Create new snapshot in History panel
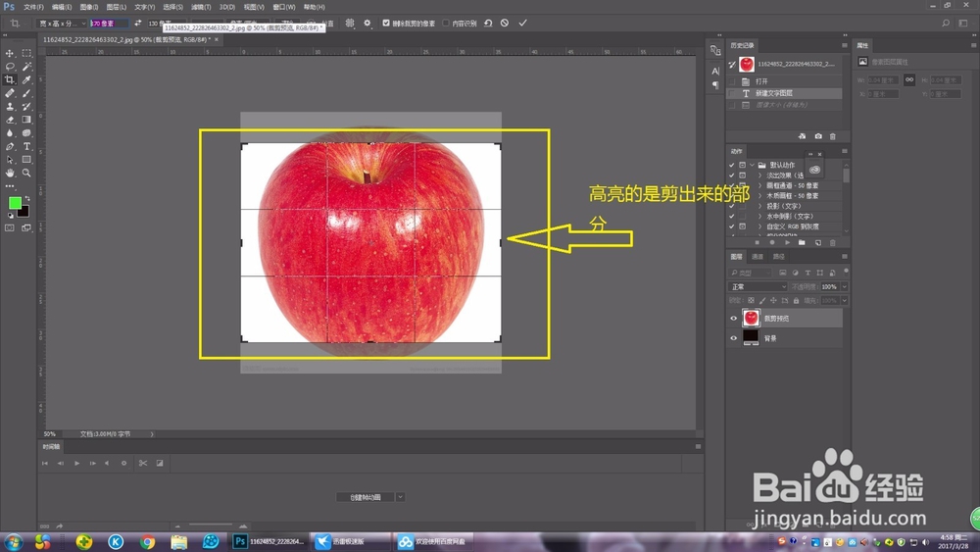 pyautogui.click(x=818, y=136)
